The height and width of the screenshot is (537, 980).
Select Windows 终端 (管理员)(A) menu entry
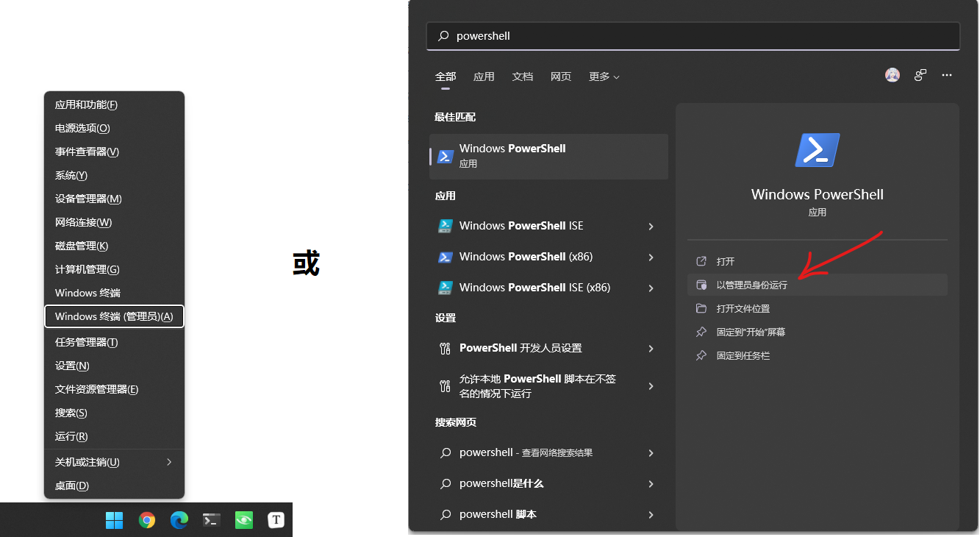click(115, 316)
